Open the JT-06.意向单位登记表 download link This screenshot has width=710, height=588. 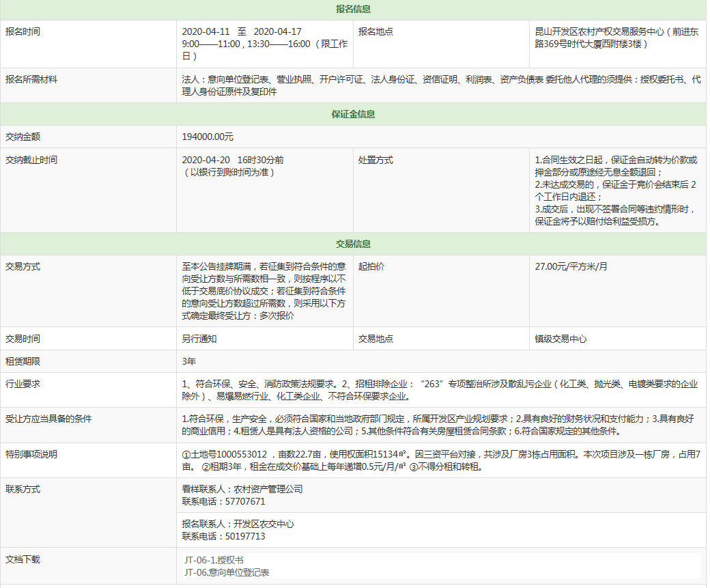pos(227,572)
